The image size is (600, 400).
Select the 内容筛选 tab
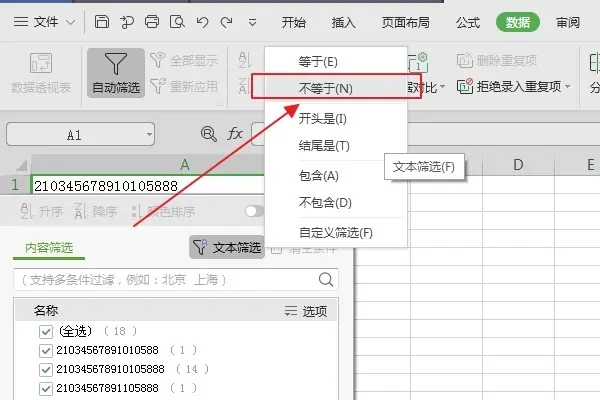click(49, 248)
